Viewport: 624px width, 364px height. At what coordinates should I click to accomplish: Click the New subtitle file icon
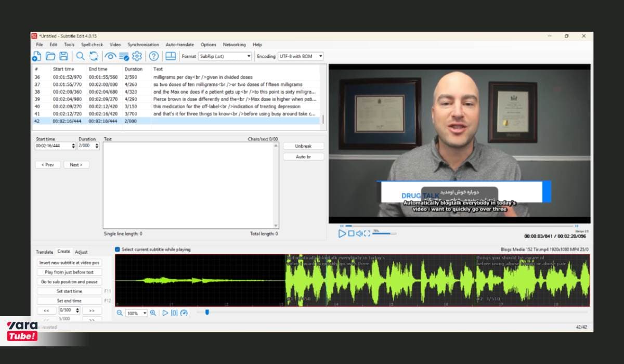(x=37, y=56)
